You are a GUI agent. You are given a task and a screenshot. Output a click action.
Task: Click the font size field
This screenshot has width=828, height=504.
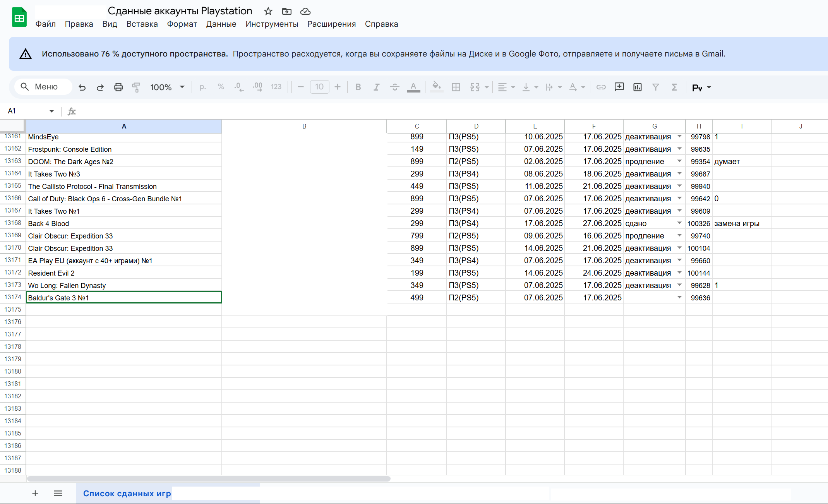pos(319,87)
